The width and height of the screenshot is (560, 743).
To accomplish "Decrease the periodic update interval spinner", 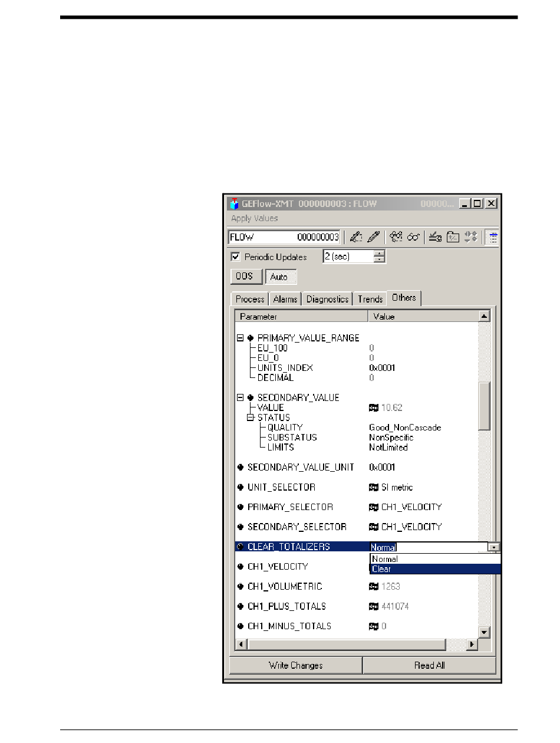I will point(380,259).
